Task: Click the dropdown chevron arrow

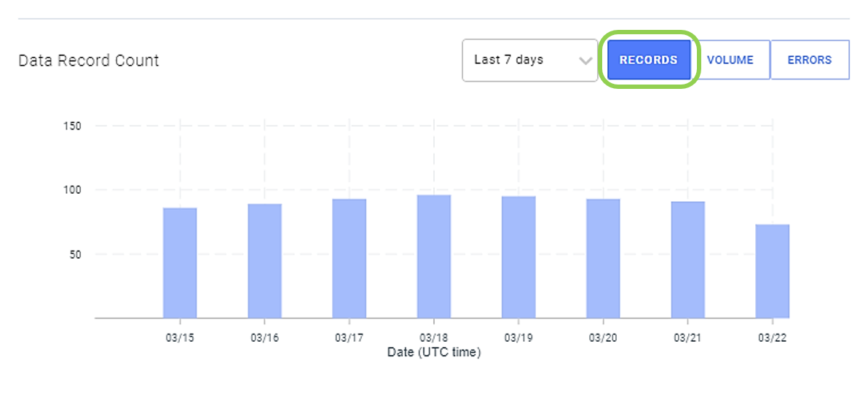Action: point(585,61)
